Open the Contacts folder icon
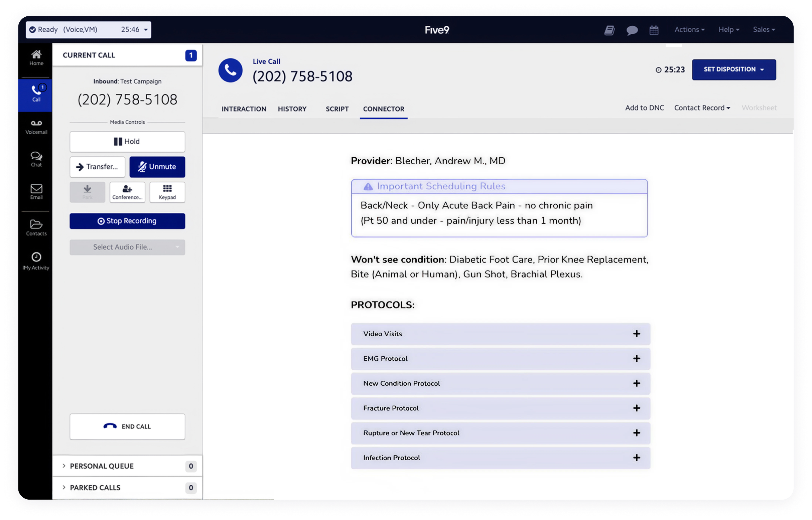812x520 pixels. coord(36,227)
